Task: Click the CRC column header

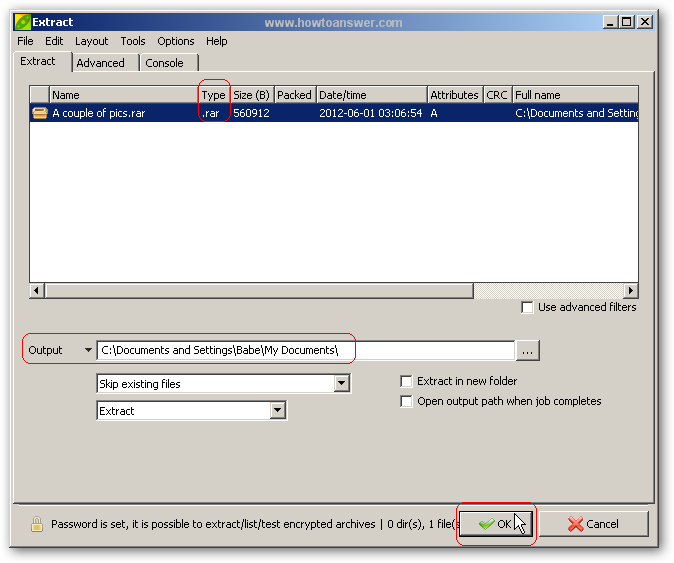Action: pos(497,95)
